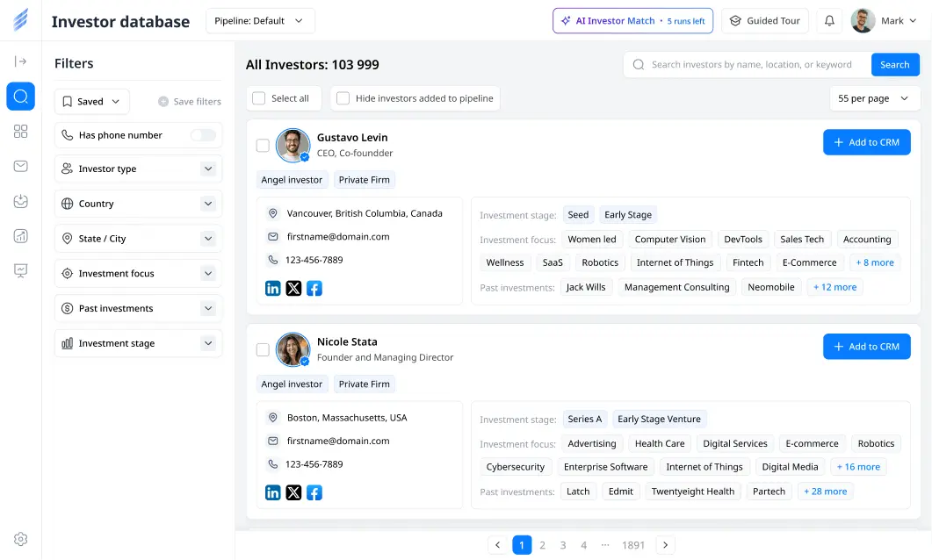Click location pin beside Boston, Massachusetts
932x560 pixels.
point(273,418)
